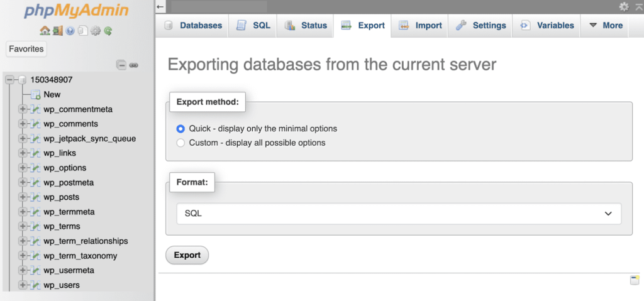This screenshot has width=644, height=301.
Task: Click New to create a table
Action: coord(52,94)
